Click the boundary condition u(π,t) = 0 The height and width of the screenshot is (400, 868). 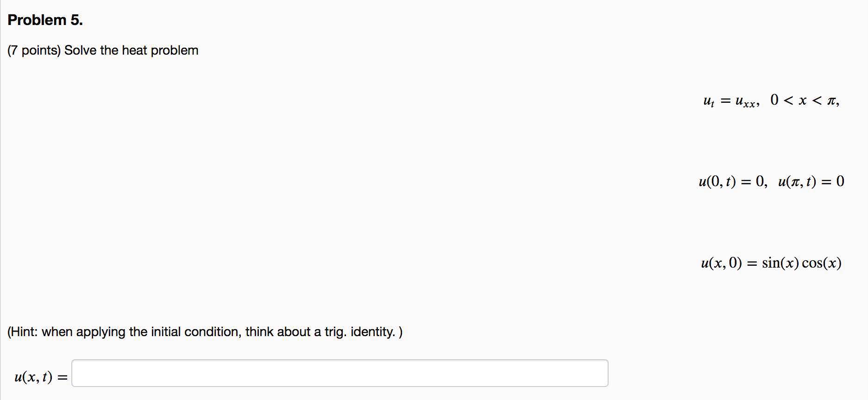click(811, 181)
